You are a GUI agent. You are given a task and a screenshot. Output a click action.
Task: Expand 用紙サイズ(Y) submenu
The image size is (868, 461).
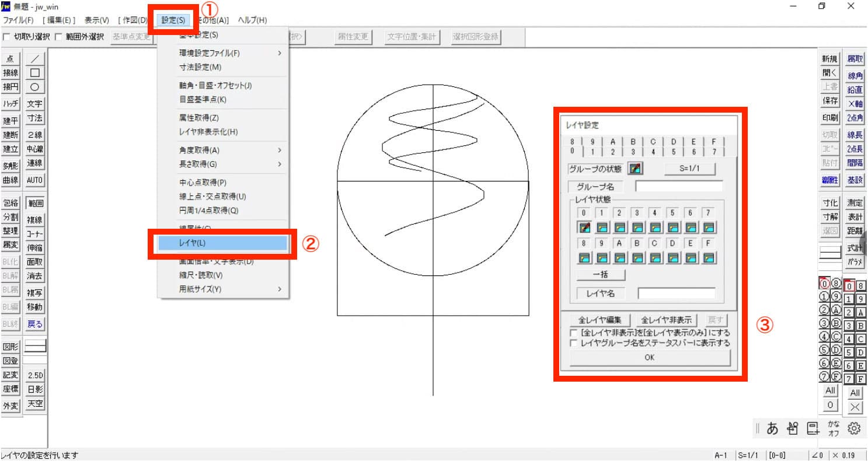coord(223,289)
